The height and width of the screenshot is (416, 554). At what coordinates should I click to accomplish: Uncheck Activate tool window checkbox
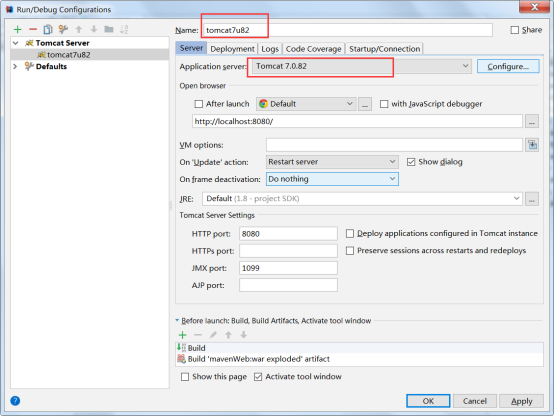click(258, 377)
